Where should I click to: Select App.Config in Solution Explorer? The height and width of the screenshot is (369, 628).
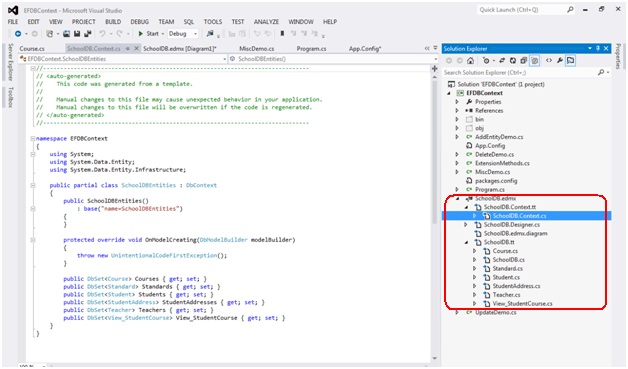click(490, 146)
